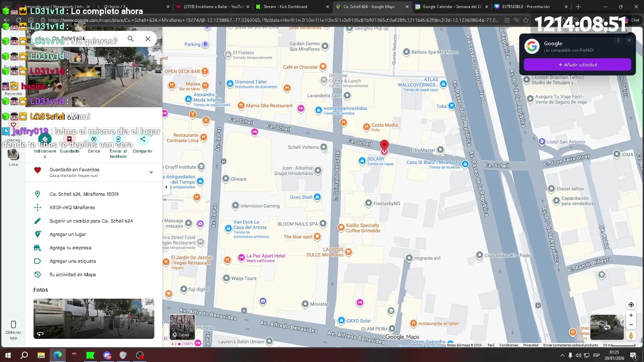644x362 pixels.
Task: Open PreMiD popup three-dot menu
Action: coord(618,40)
